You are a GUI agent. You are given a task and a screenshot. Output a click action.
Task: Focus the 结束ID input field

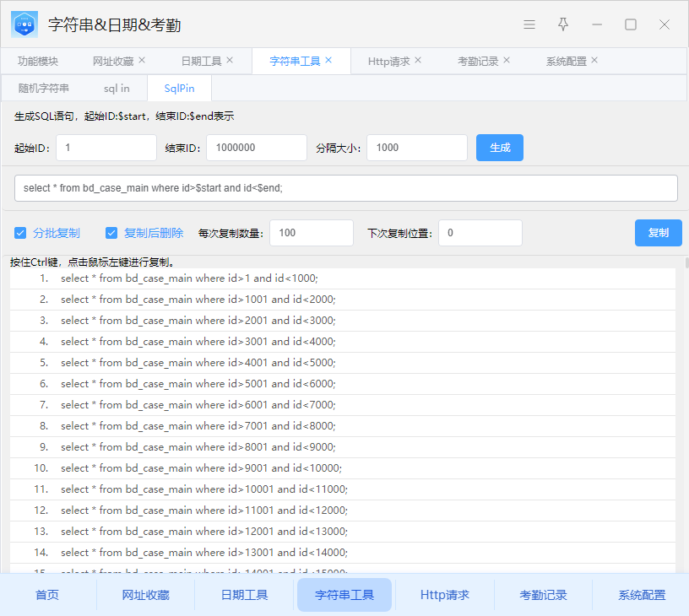click(x=257, y=148)
